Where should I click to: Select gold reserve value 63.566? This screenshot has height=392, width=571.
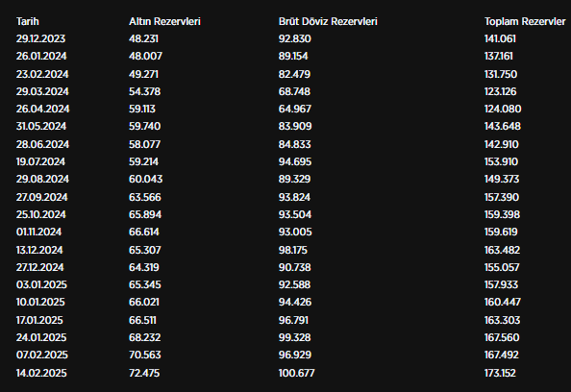point(145,197)
